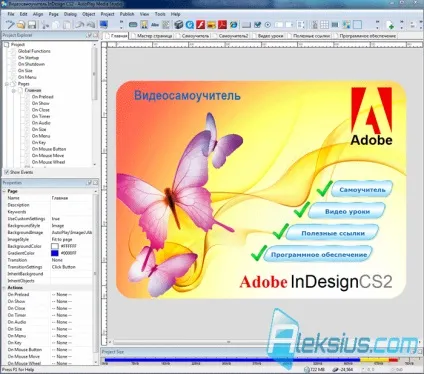Image resolution: width=424 pixels, height=374 pixels.
Task: Switch to the Мастер страница tab
Action: [x=152, y=36]
